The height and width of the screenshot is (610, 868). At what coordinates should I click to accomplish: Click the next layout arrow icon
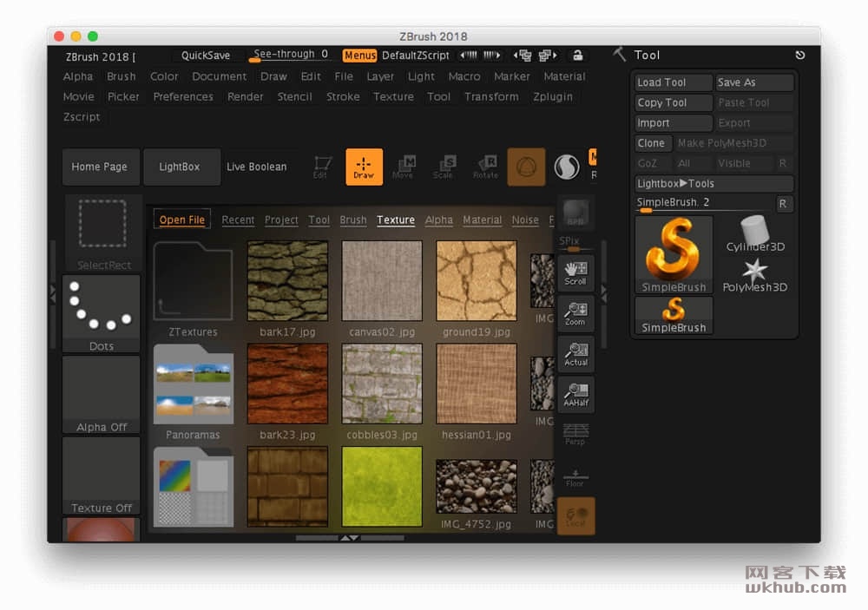point(548,55)
